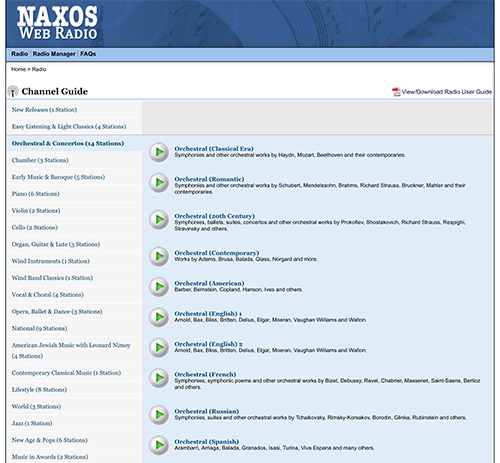The height and width of the screenshot is (463, 500).
Task: Select Organ, Guitar & Lute category
Action: 56,244
